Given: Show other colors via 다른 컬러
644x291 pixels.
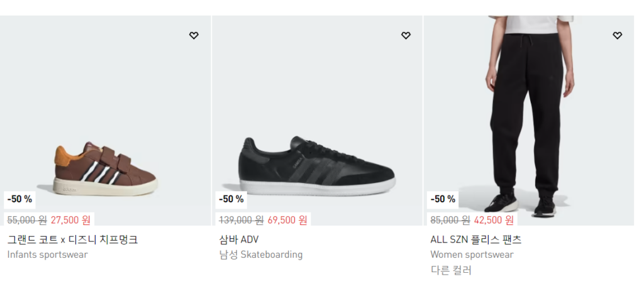Looking at the screenshot, I should coord(451,270).
